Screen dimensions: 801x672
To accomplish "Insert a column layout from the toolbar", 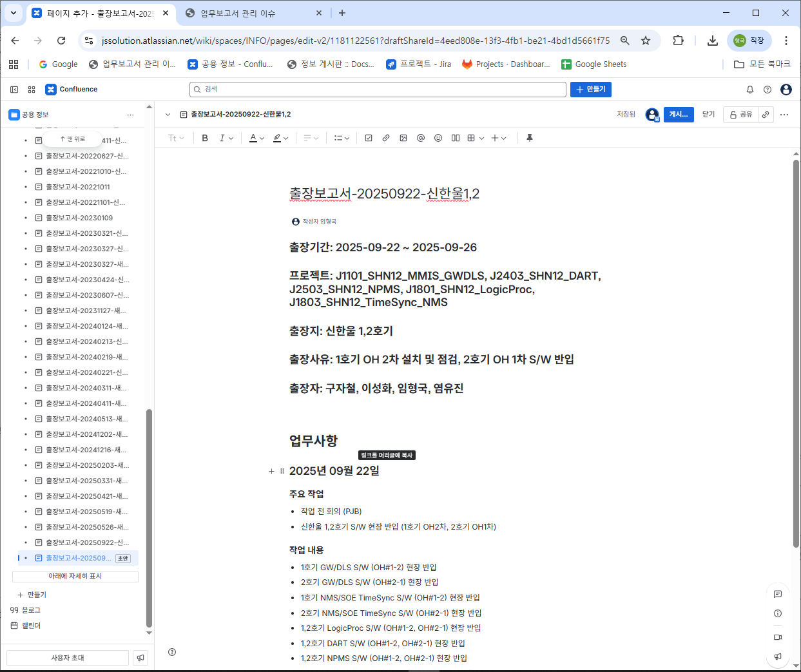I will (456, 138).
